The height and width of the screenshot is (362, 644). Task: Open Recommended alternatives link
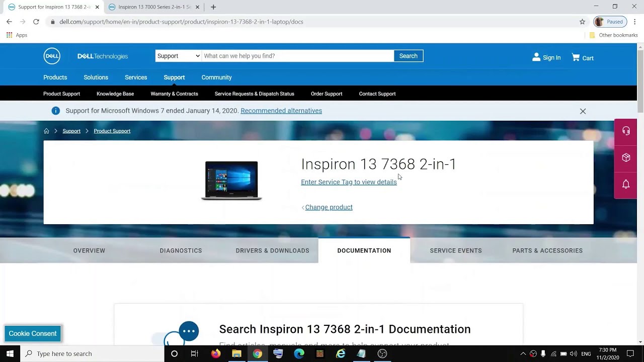281,111
